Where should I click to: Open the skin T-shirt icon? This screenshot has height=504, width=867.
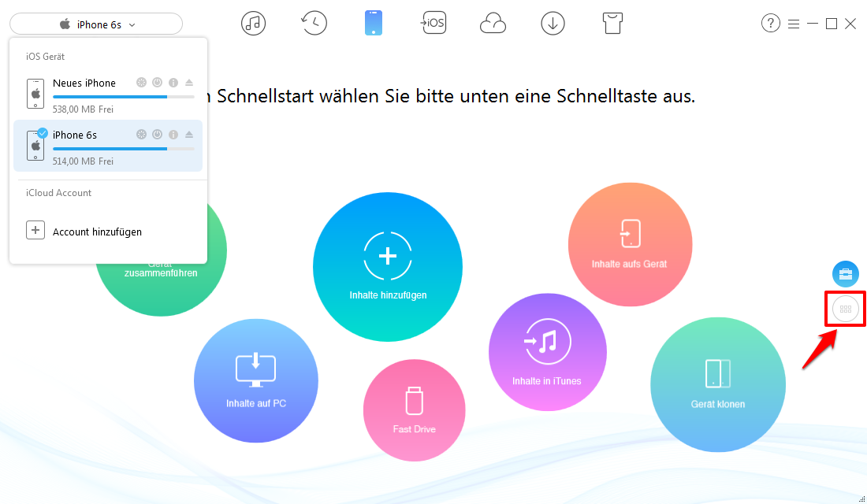(612, 23)
